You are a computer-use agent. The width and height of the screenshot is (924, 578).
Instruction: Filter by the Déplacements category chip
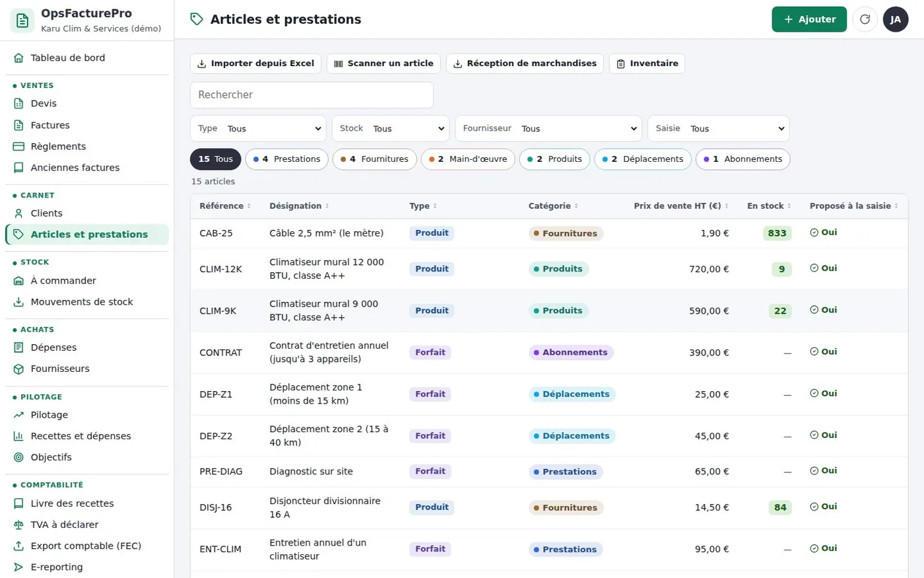(643, 159)
